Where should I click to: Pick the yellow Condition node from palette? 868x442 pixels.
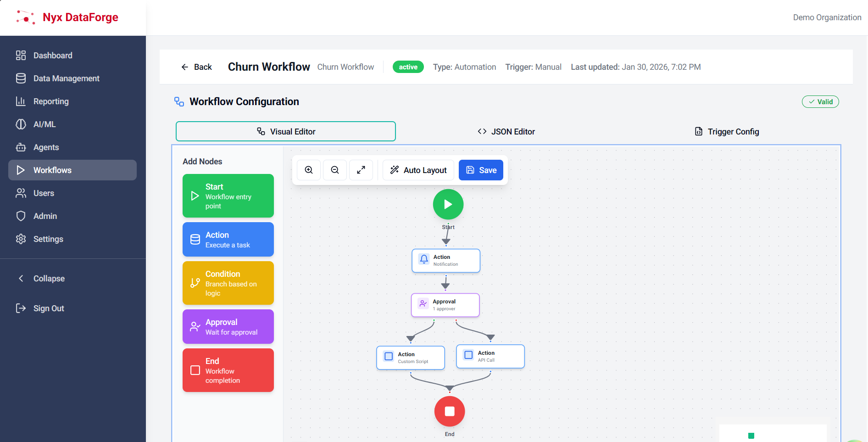pos(228,283)
